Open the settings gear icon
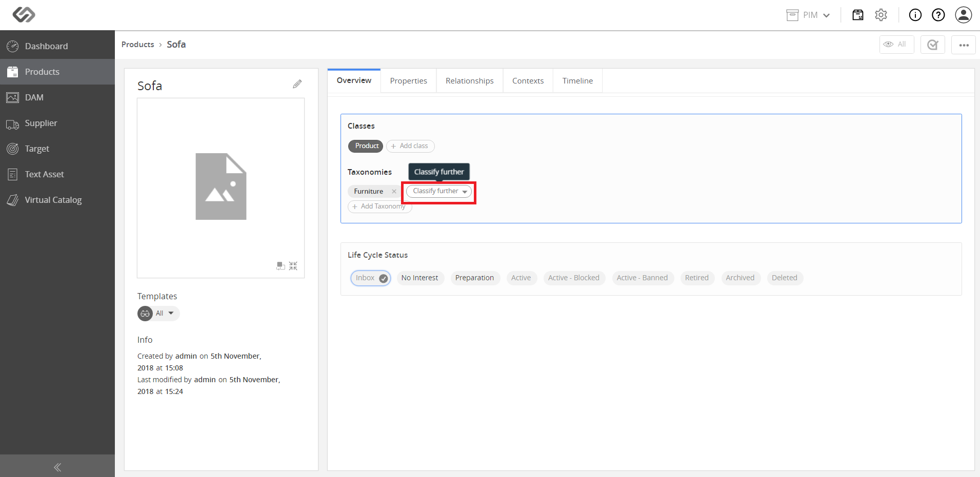Image resolution: width=980 pixels, height=477 pixels. tap(881, 15)
